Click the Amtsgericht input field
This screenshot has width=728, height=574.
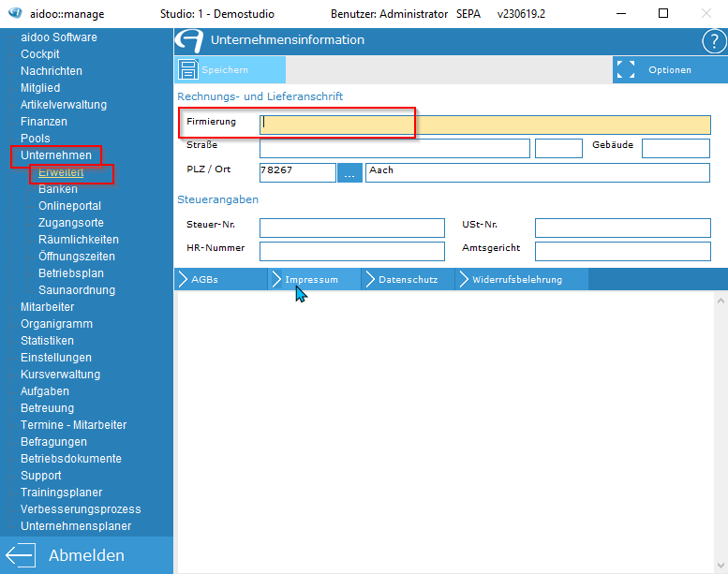[x=622, y=251]
